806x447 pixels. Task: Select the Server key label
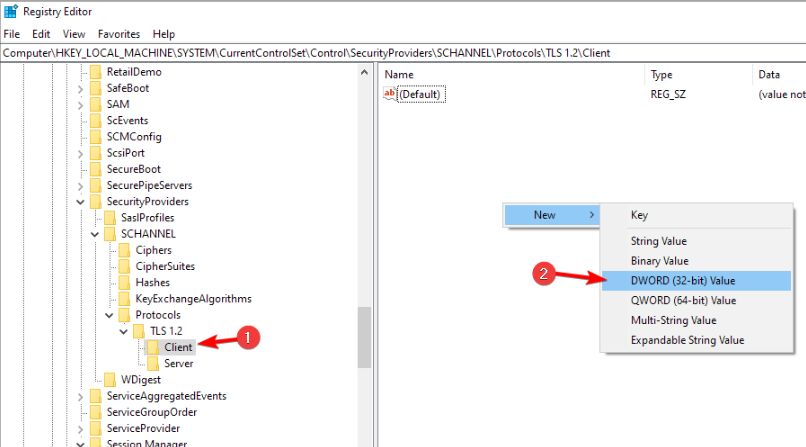(178, 364)
